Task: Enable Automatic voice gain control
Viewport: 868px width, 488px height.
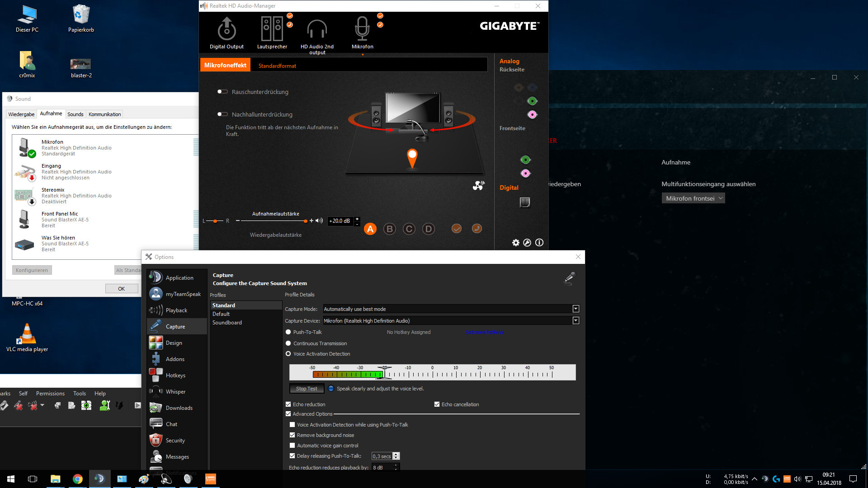Action: click(x=292, y=446)
